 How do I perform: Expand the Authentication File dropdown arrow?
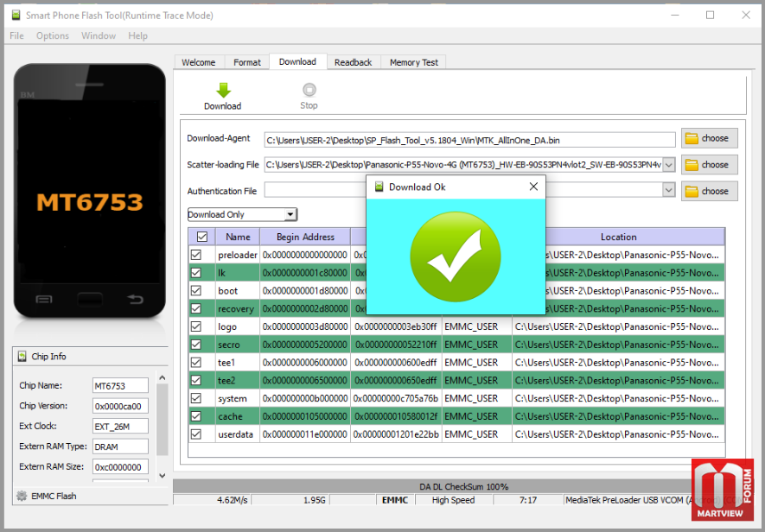[669, 190]
